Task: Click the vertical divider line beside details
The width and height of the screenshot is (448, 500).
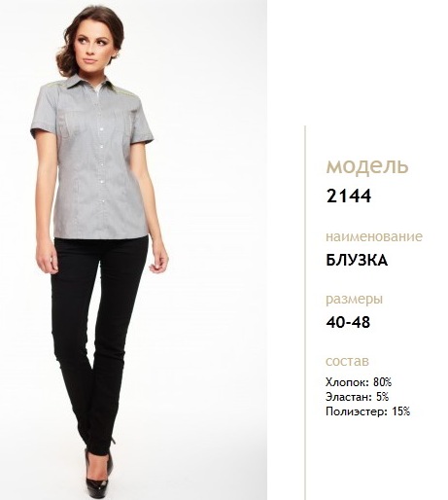Action: tap(304, 312)
